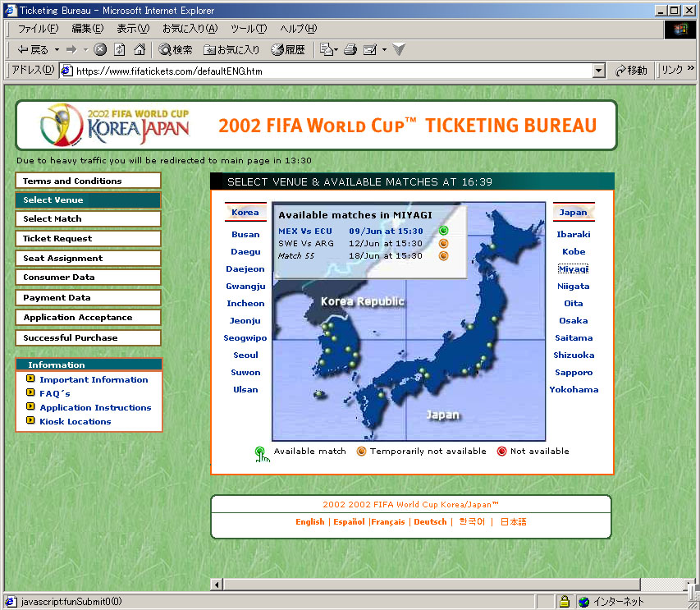Click the Internet zone globe icon

pyautogui.click(x=584, y=602)
